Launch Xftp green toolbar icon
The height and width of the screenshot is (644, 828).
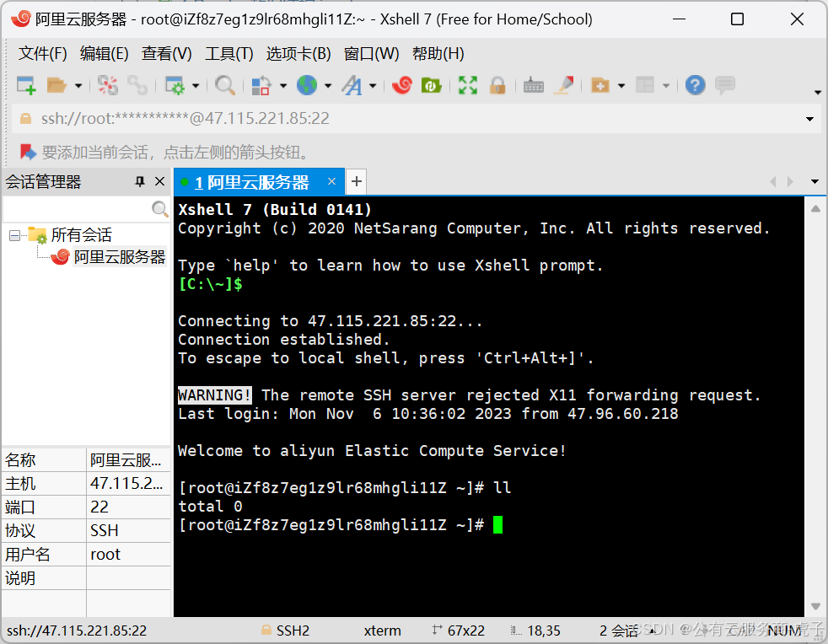(431, 85)
